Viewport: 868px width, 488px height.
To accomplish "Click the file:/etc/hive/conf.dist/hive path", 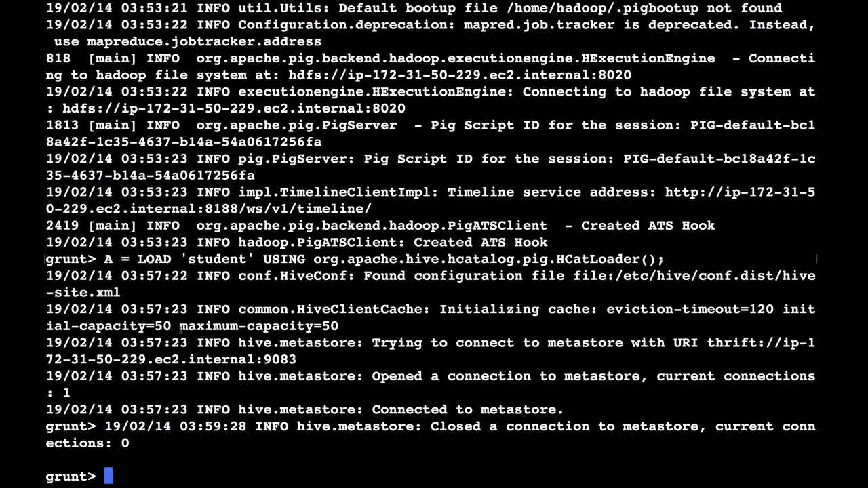I will 694,275.
